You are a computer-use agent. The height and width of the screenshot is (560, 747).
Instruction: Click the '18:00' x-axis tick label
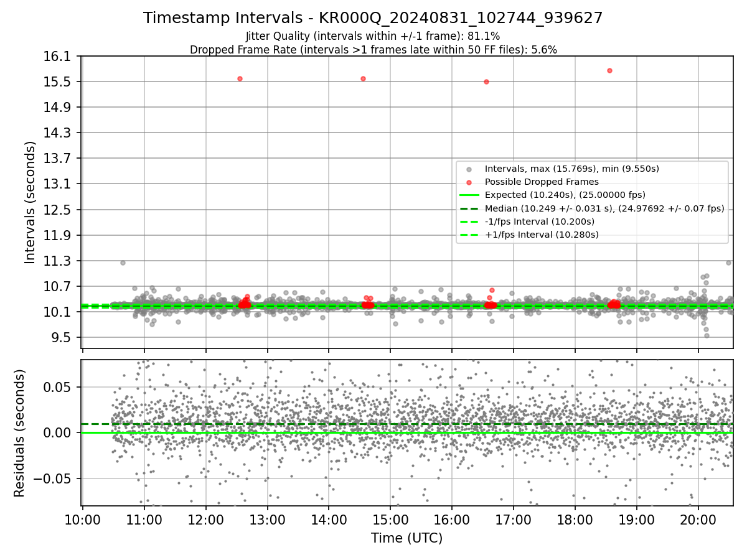coord(575,520)
